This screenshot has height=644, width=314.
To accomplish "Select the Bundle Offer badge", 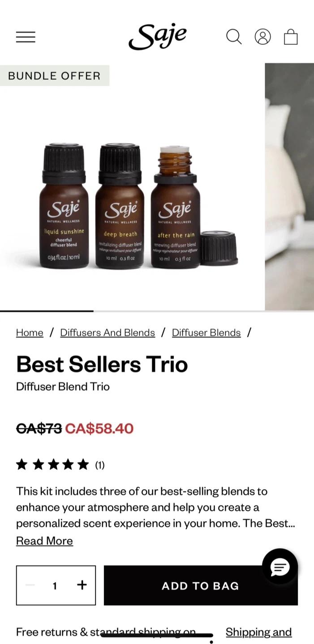I will 55,76.
